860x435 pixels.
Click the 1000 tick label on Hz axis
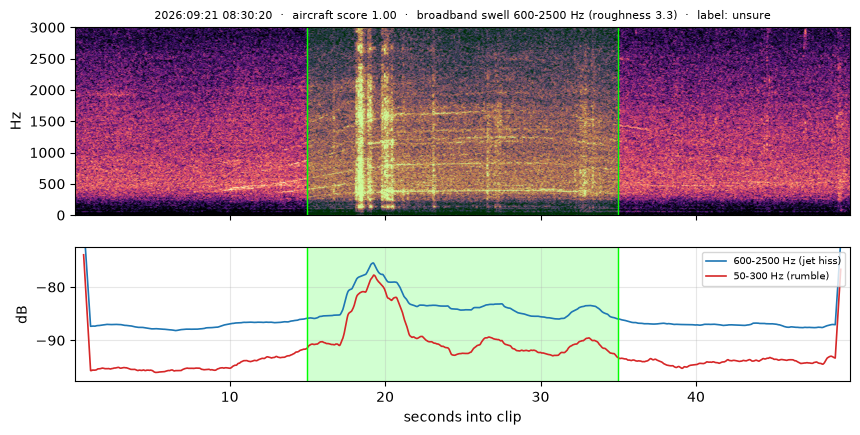pyautogui.click(x=48, y=153)
